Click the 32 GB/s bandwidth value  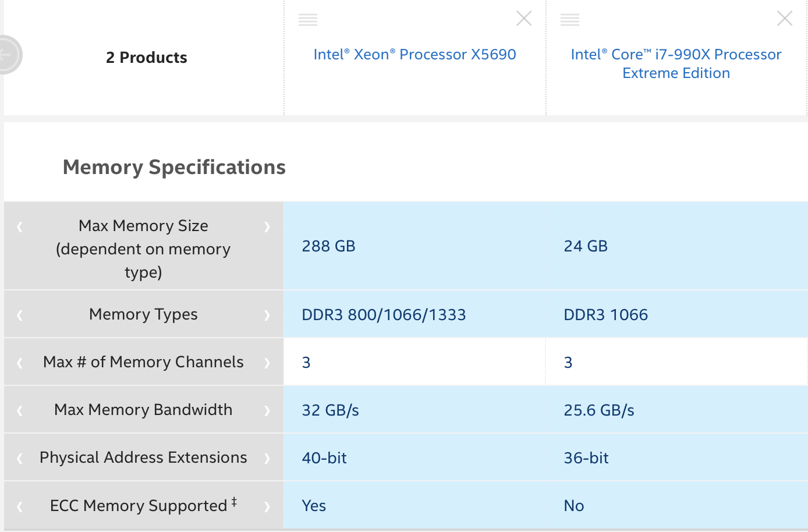pyautogui.click(x=330, y=410)
